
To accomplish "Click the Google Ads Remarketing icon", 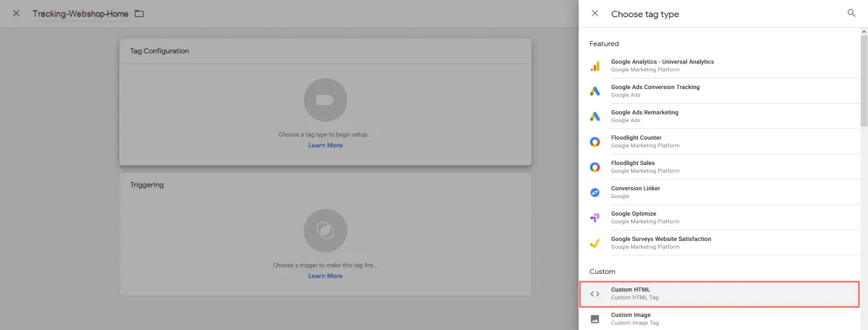I will (x=595, y=116).
